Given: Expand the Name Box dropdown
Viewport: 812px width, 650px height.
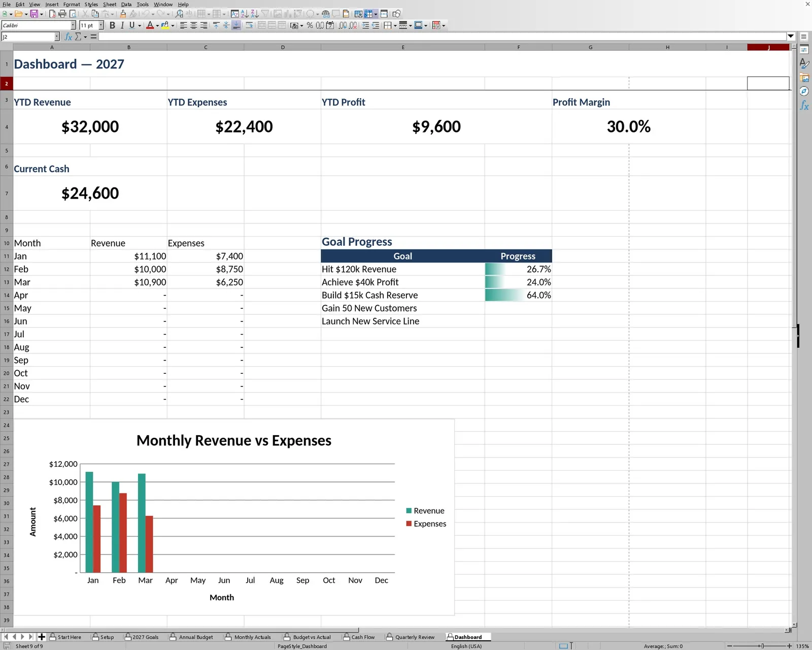Looking at the screenshot, I should point(57,37).
